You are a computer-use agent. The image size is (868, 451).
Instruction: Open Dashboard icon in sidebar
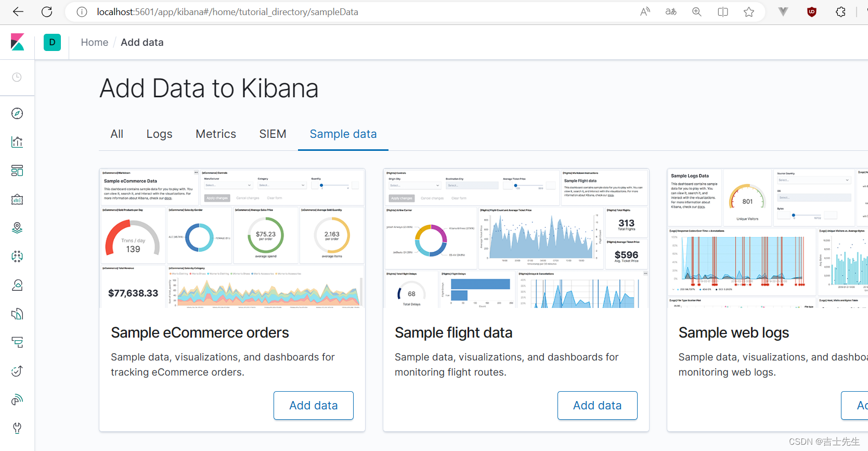[17, 171]
